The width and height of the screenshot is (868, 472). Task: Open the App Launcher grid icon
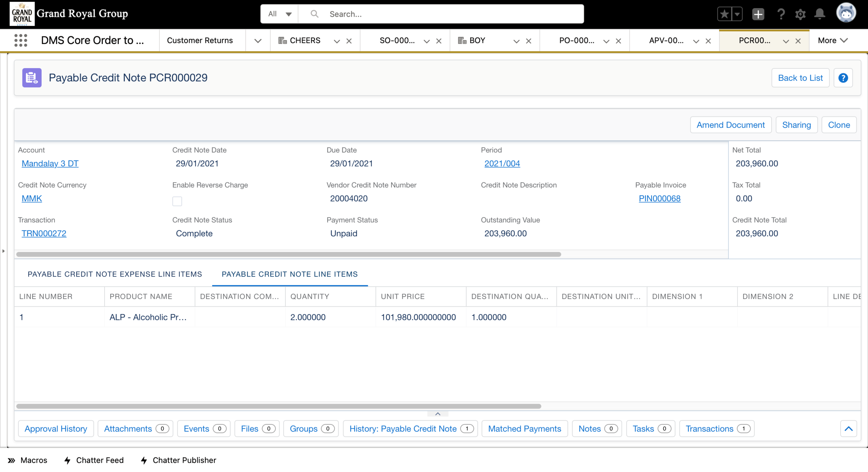[21, 41]
